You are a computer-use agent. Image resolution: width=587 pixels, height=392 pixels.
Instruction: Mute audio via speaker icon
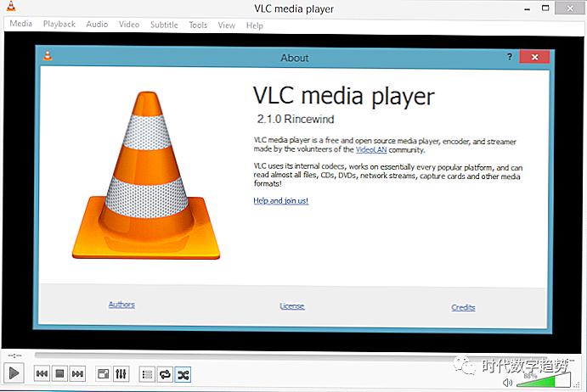[507, 383]
